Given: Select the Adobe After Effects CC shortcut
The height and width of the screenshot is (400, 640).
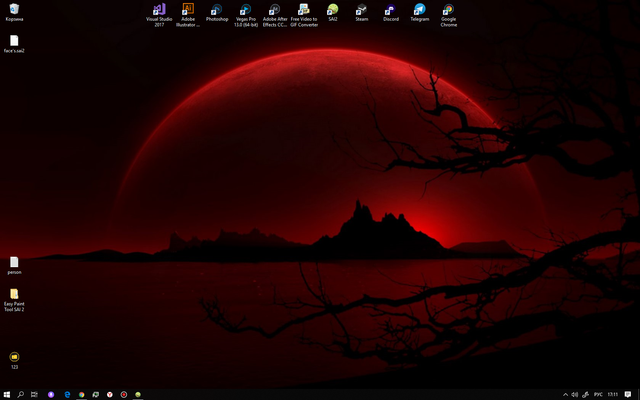Looking at the screenshot, I should [275, 15].
